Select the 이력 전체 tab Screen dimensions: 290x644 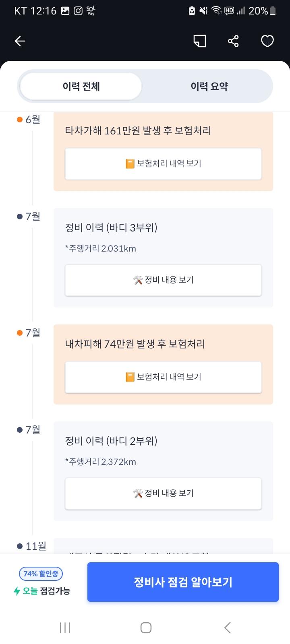[x=81, y=86]
